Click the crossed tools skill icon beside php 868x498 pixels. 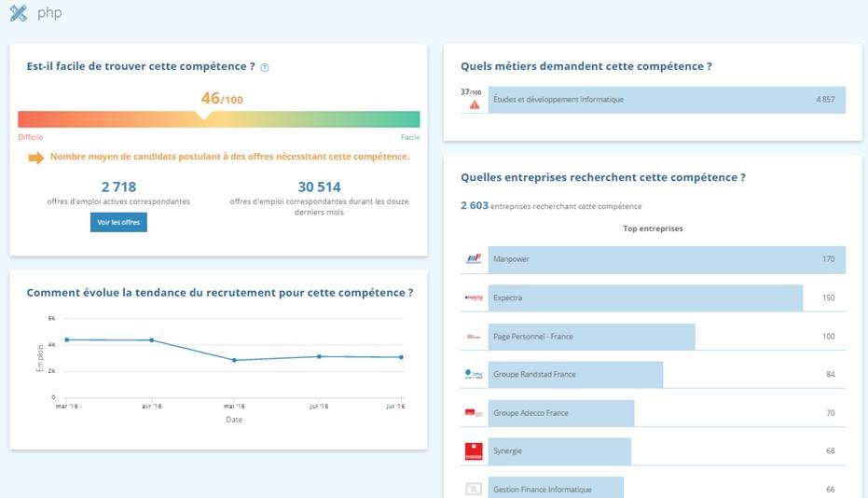19,13
